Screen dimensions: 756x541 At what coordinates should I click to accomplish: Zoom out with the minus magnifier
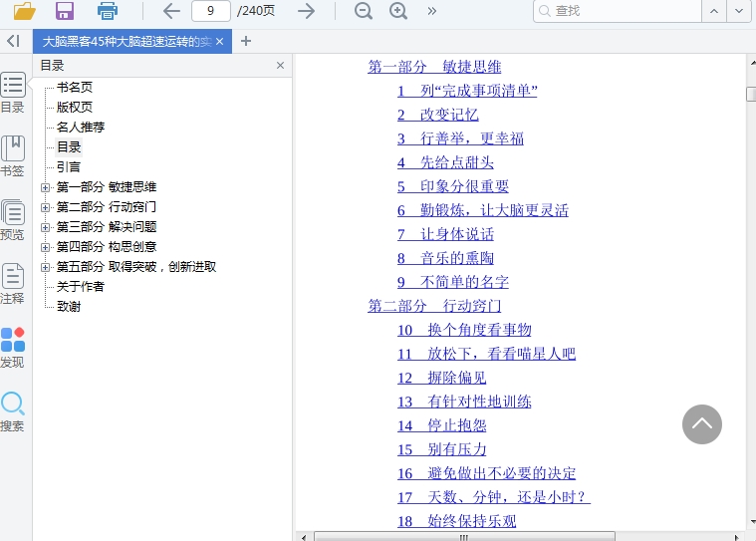tap(363, 11)
